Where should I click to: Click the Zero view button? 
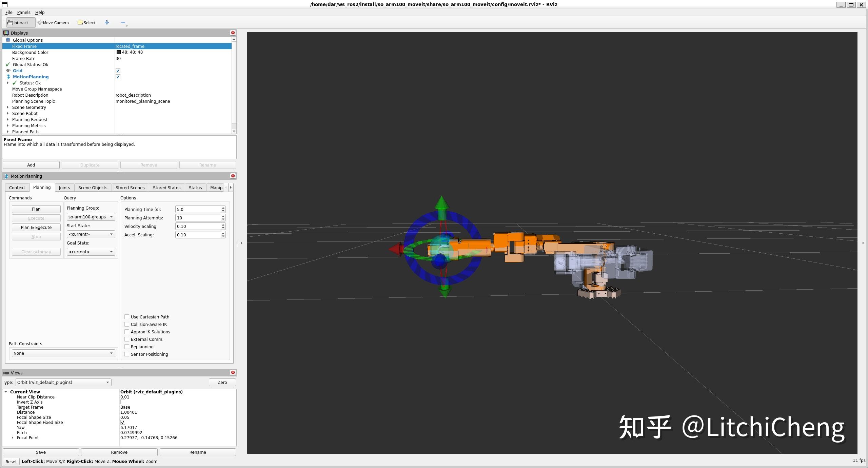(x=222, y=382)
